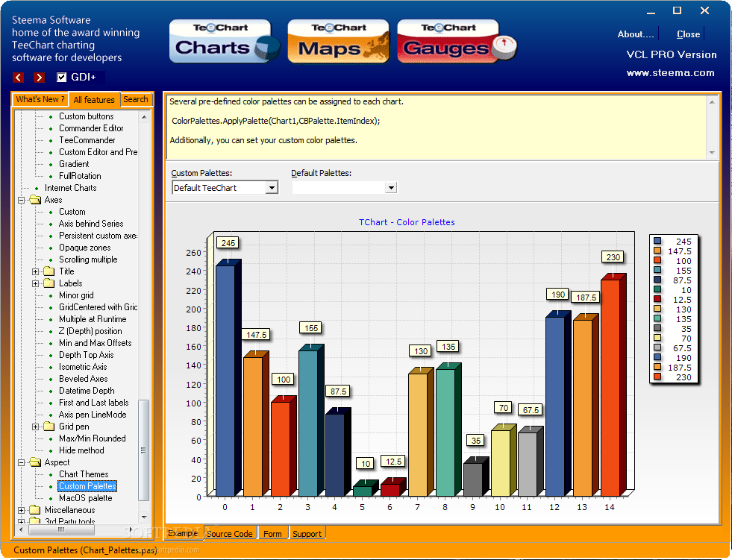The height and width of the screenshot is (560, 732).
Task: Expand the Labels folder node
Action: [36, 284]
